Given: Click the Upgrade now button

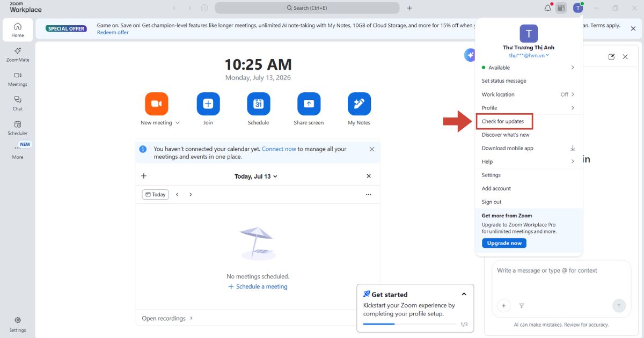Looking at the screenshot, I should coord(504,243).
